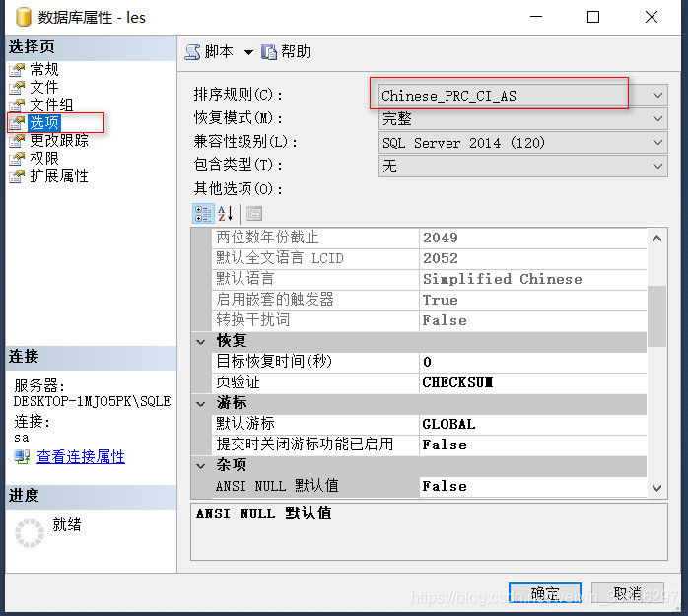Screen dimensions: 688x616
Task: Select the 文件组 page
Action: click(x=51, y=104)
